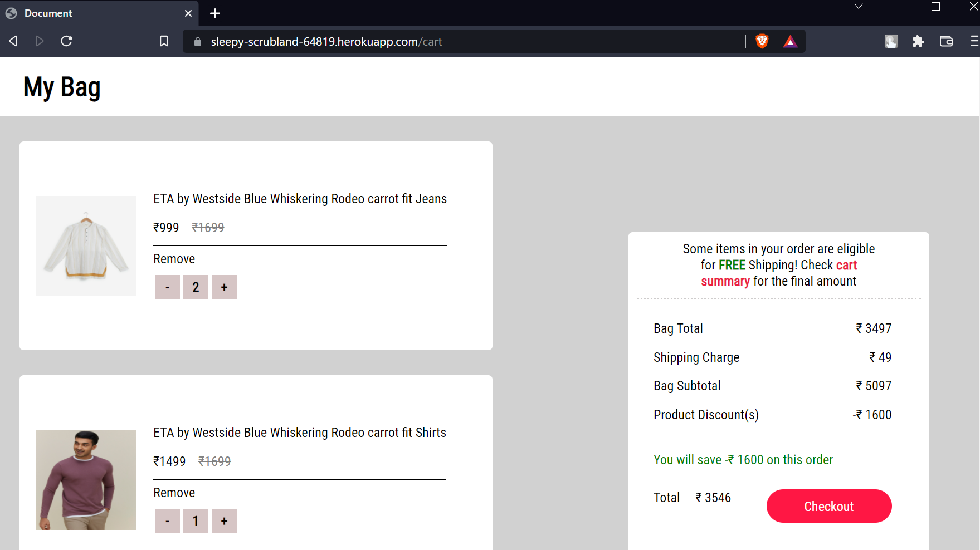Open the profile avatar icon in toolbar
The image size is (980, 550).
click(891, 41)
